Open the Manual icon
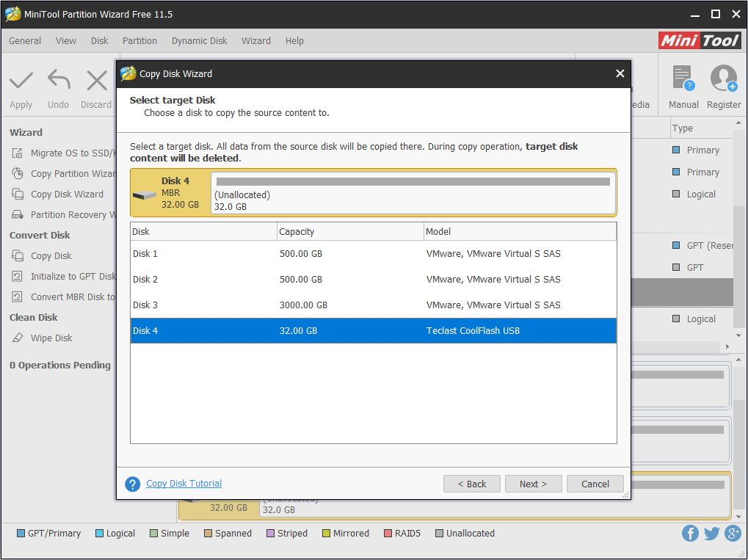This screenshot has height=560, width=748. [x=683, y=79]
